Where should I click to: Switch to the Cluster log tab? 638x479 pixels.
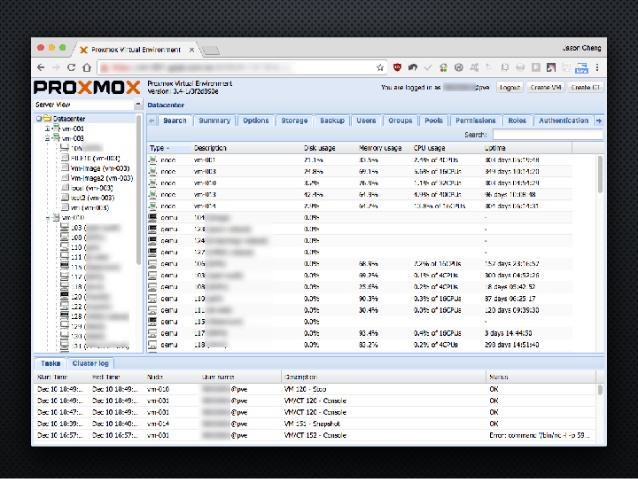tap(90, 363)
